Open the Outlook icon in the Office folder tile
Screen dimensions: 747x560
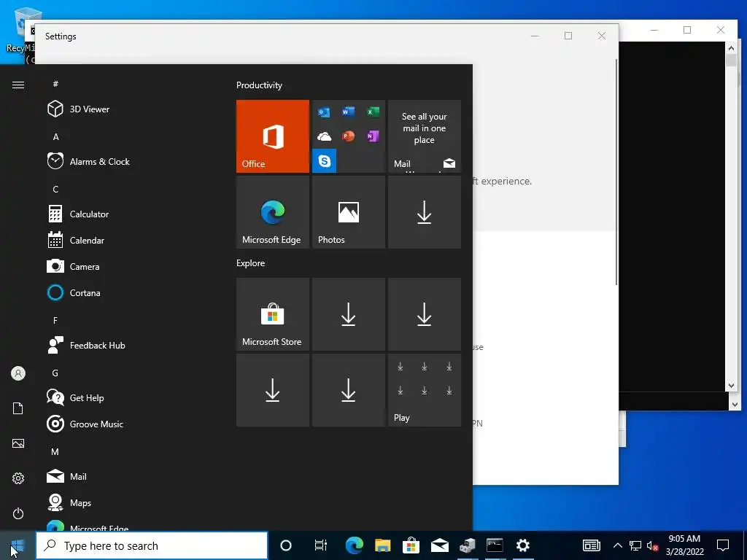coord(324,112)
